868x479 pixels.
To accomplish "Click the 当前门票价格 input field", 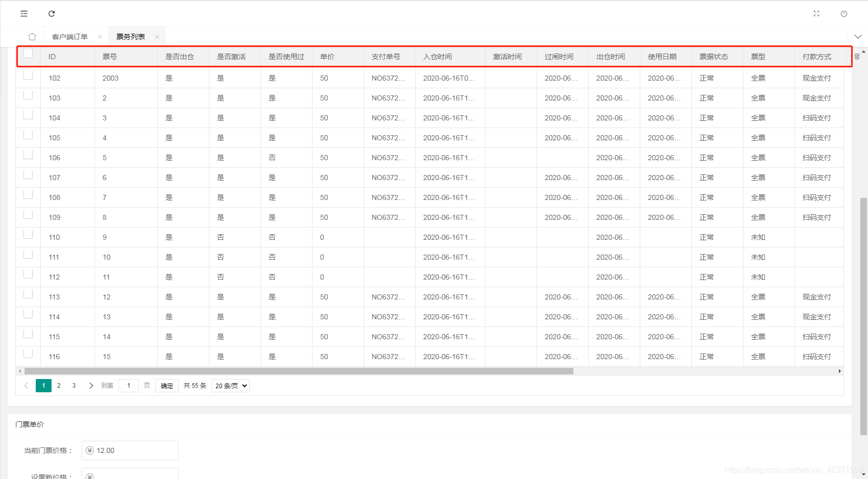I will (x=130, y=450).
